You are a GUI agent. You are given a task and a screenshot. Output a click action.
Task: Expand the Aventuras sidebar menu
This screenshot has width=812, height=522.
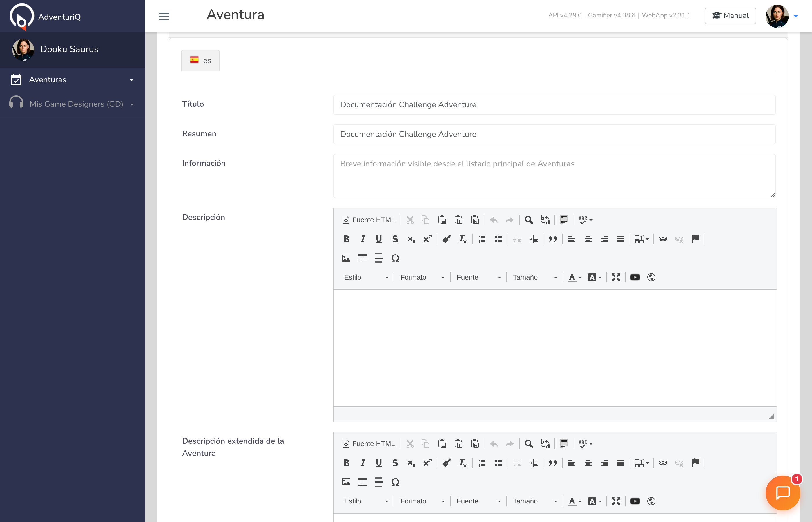72,80
